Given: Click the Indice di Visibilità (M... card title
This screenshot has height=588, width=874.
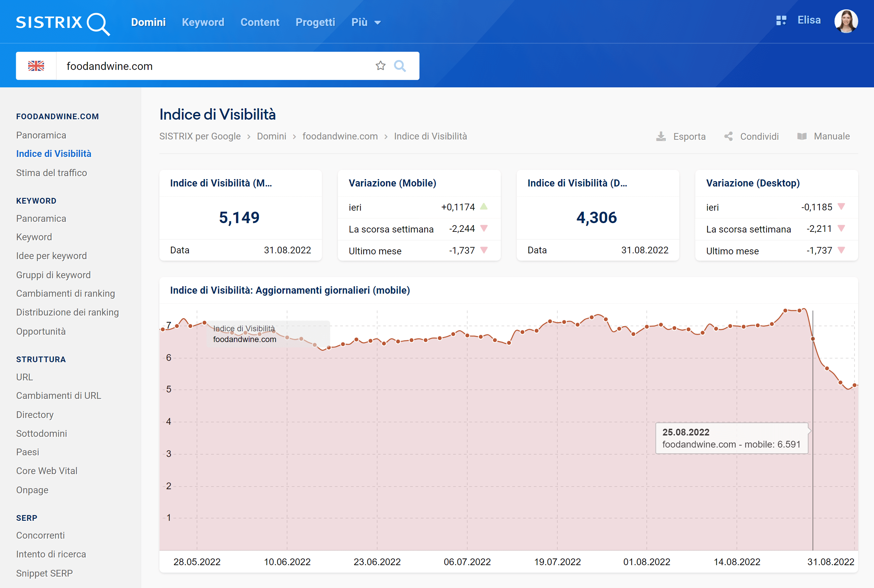Looking at the screenshot, I should point(221,183).
